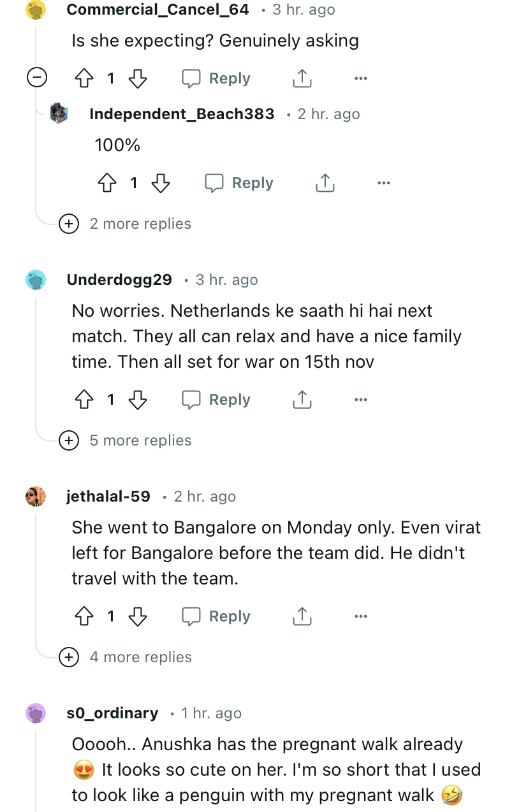
Task: Collapse Commercial_Cancel_64's comment thread
Action: [x=37, y=78]
